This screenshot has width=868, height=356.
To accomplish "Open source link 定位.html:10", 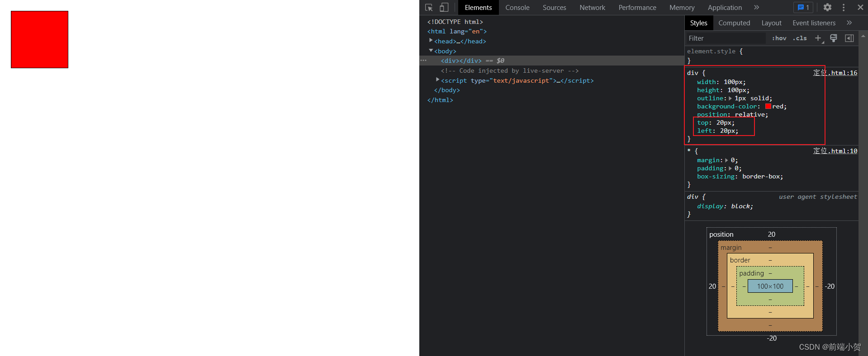I will pyautogui.click(x=835, y=151).
